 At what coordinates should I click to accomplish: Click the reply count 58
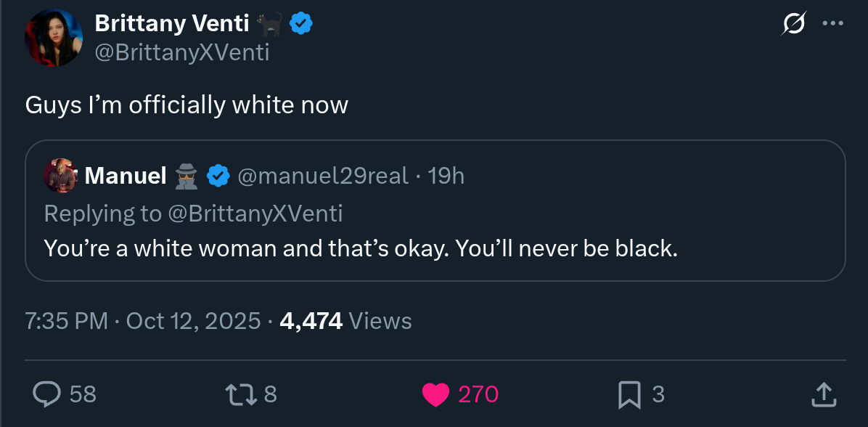point(83,394)
